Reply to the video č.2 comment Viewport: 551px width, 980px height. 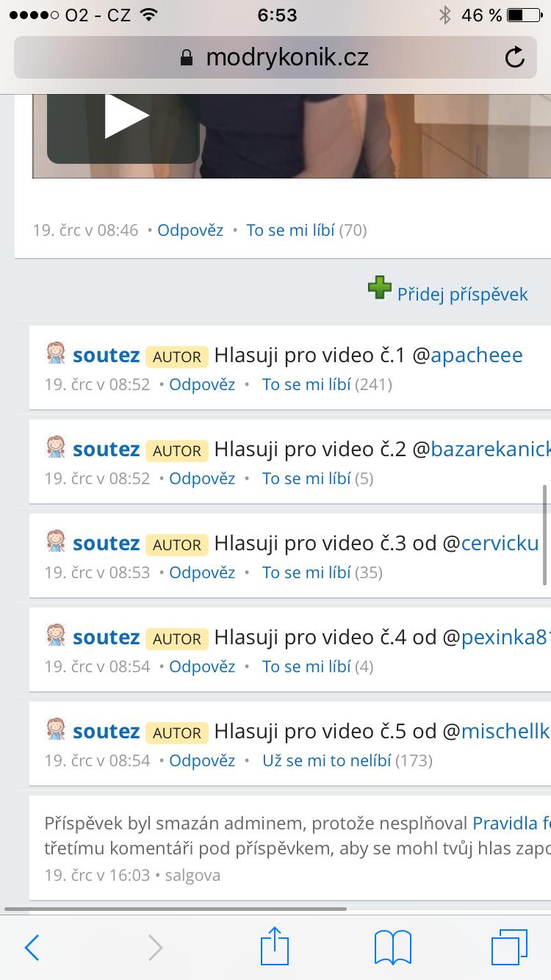[x=202, y=478]
